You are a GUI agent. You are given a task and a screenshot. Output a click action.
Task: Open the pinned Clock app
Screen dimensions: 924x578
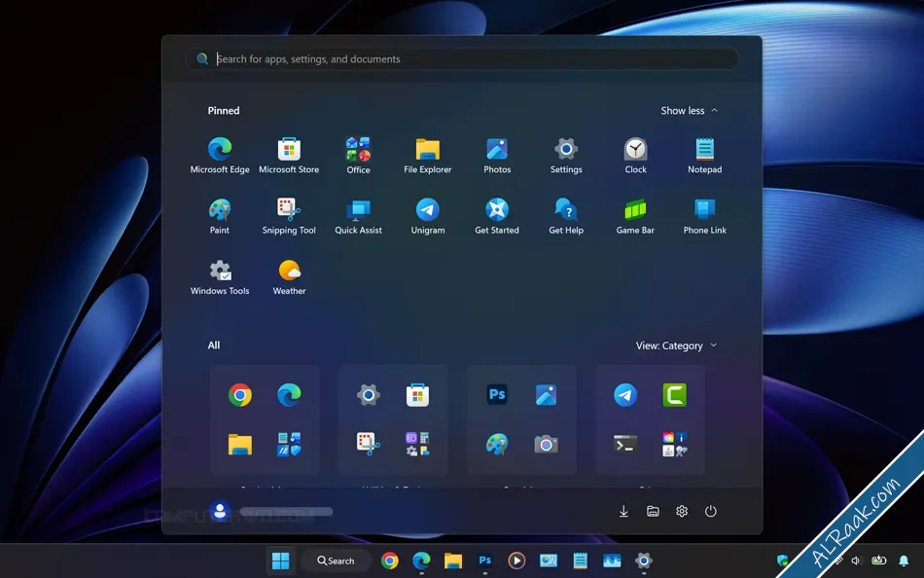[x=635, y=155]
